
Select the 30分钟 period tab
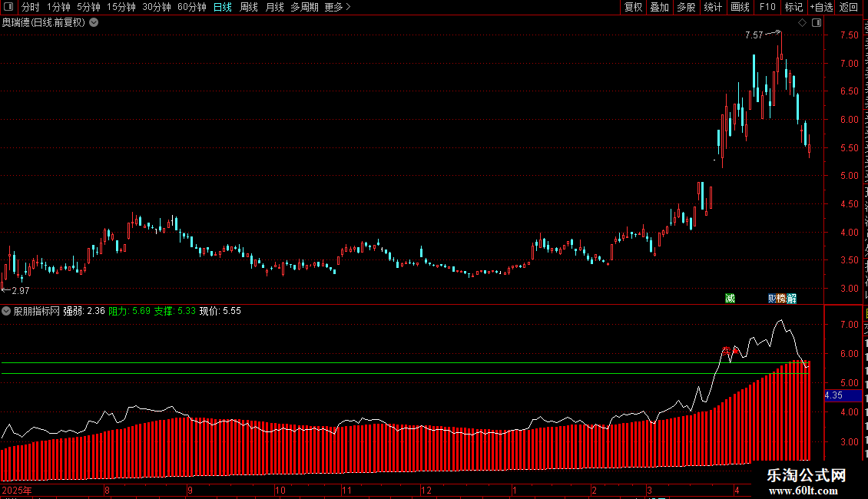click(156, 7)
